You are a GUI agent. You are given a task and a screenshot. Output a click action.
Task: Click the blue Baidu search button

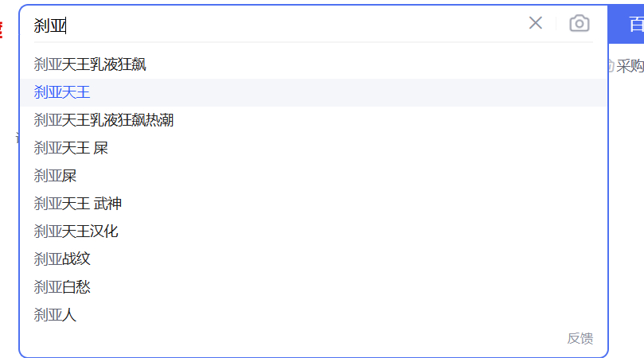[x=626, y=24]
